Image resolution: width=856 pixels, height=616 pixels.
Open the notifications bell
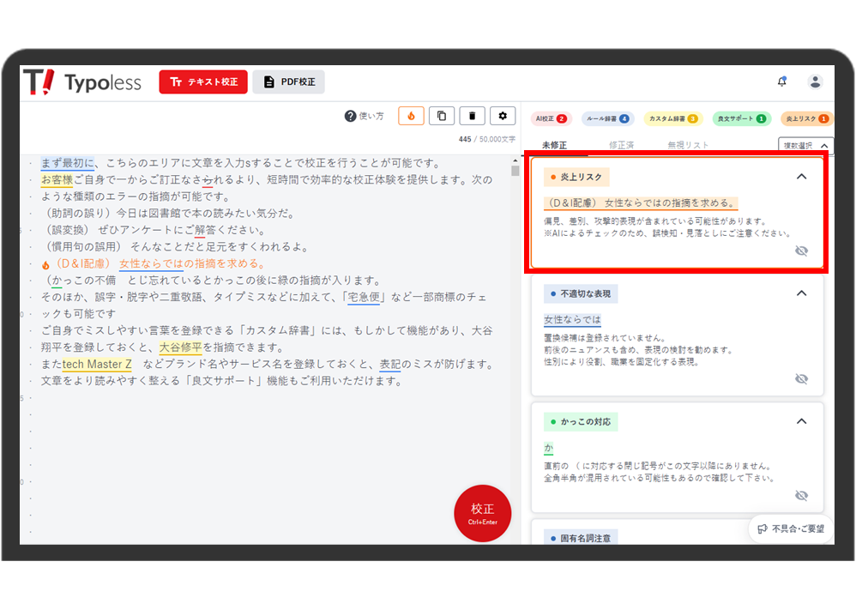781,82
